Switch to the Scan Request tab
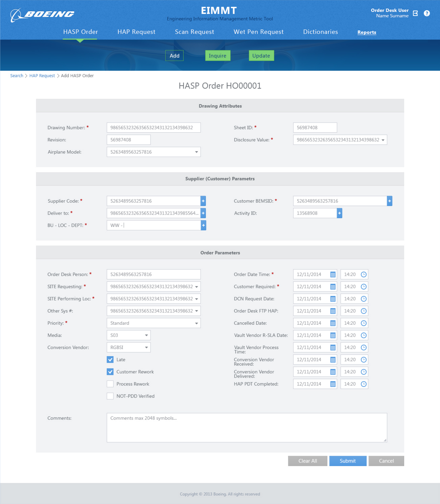440x504 pixels. (x=194, y=32)
